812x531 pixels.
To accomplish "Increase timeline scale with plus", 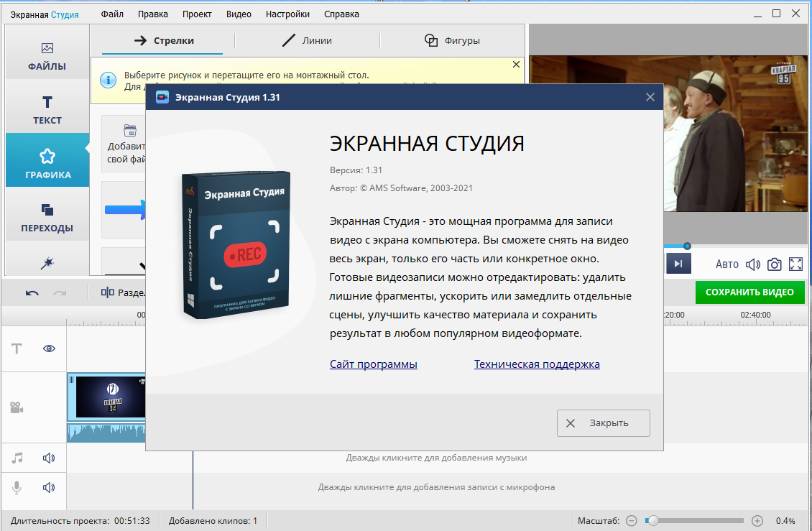I will (x=757, y=521).
